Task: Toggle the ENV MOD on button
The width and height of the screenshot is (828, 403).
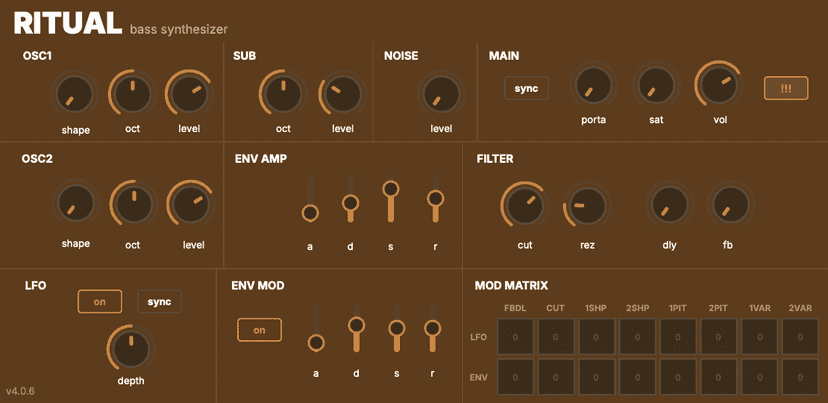Action: pos(260,330)
